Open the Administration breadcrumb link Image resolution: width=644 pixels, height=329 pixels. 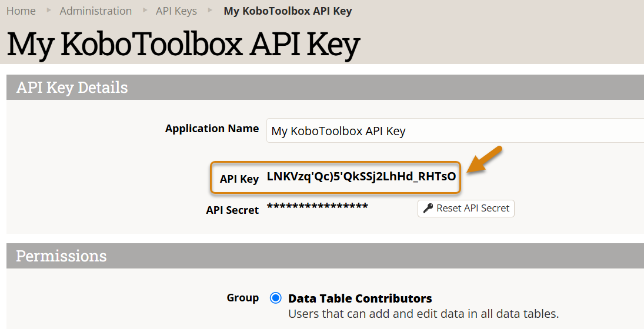click(96, 11)
